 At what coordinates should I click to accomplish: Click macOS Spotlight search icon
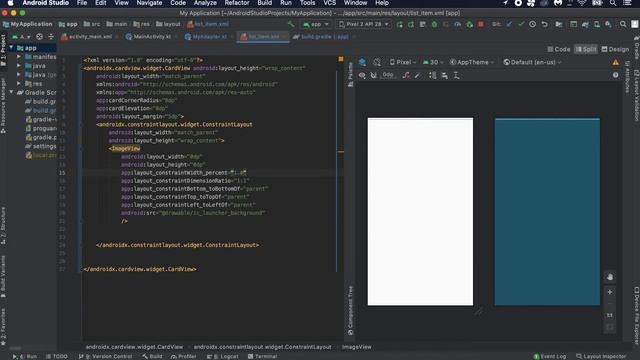(613, 3)
